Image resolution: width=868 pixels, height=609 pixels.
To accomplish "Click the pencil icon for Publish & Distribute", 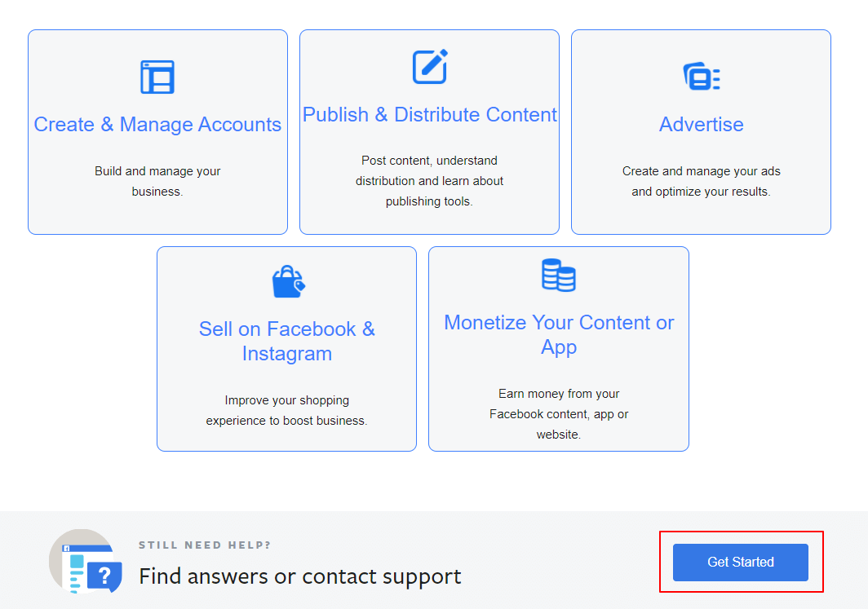I will 429,67.
